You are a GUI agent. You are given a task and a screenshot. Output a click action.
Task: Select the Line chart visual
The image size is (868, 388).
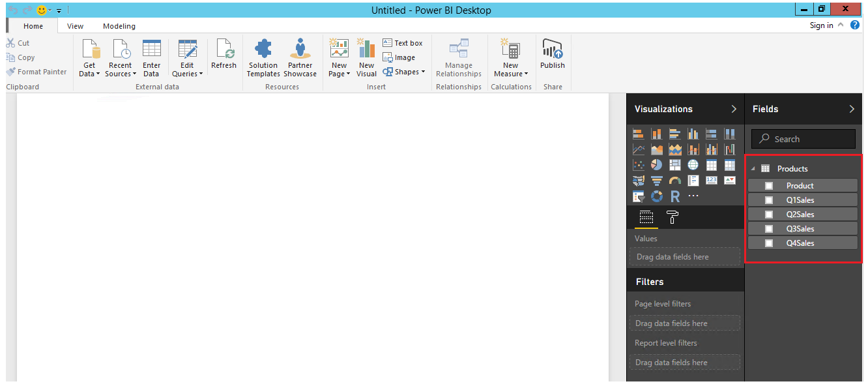click(639, 149)
